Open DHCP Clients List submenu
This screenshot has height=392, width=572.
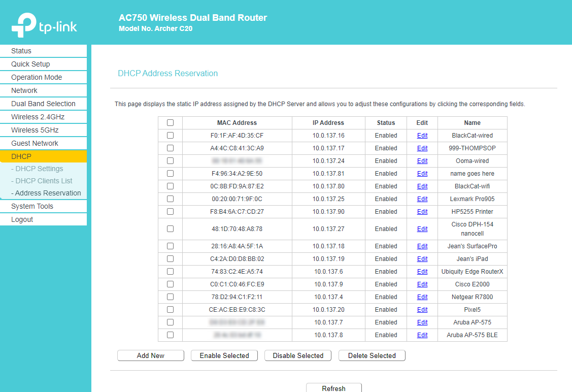tap(42, 181)
